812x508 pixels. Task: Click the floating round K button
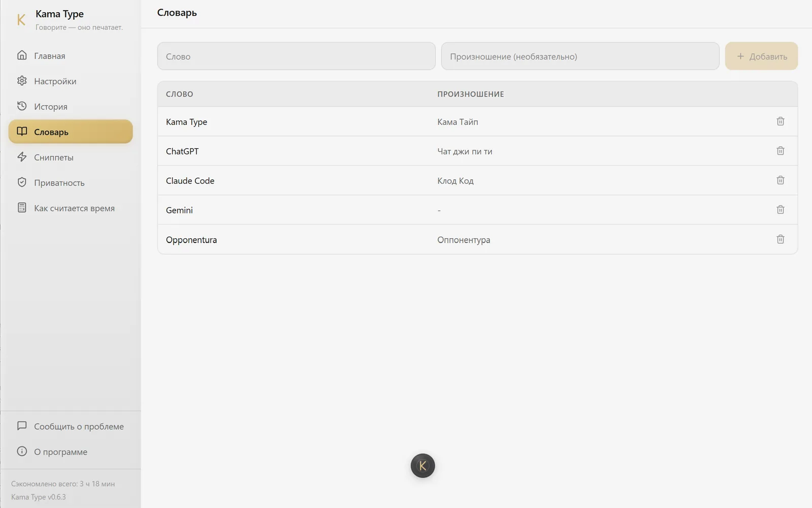pyautogui.click(x=423, y=466)
